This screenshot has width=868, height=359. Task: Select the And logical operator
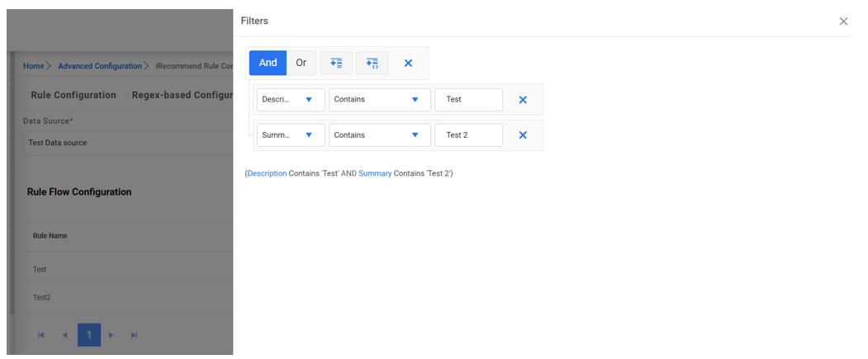[268, 63]
